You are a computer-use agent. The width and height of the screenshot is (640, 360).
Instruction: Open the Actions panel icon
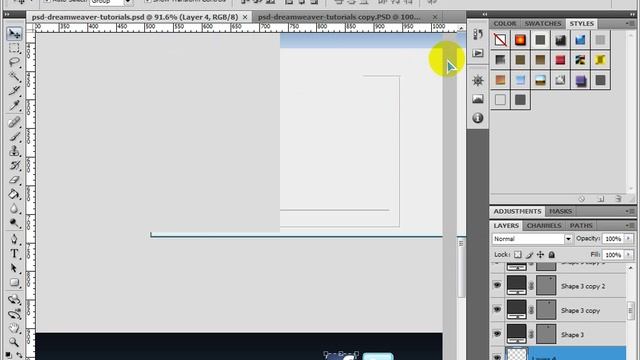tap(478, 53)
